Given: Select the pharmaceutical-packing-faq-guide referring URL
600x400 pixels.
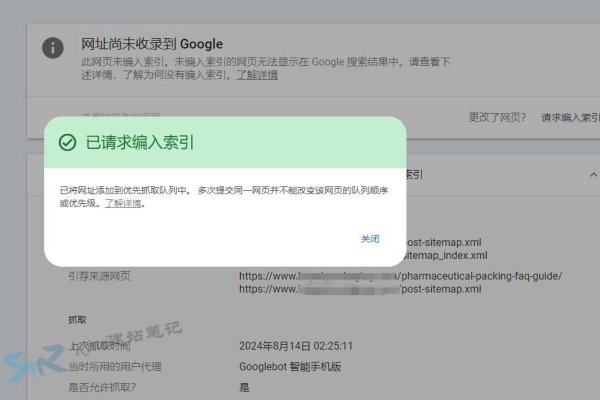Looking at the screenshot, I should click(400, 276).
